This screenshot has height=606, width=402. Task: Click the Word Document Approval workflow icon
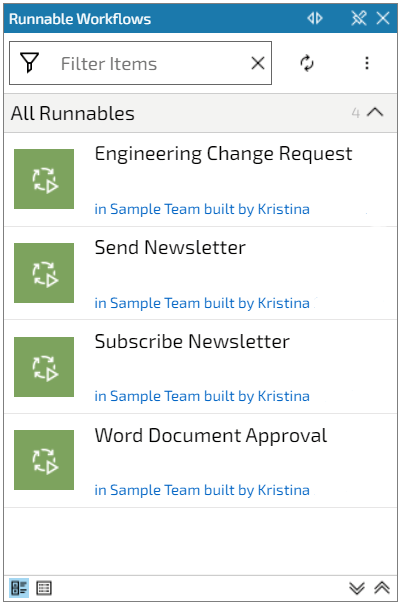click(x=44, y=460)
